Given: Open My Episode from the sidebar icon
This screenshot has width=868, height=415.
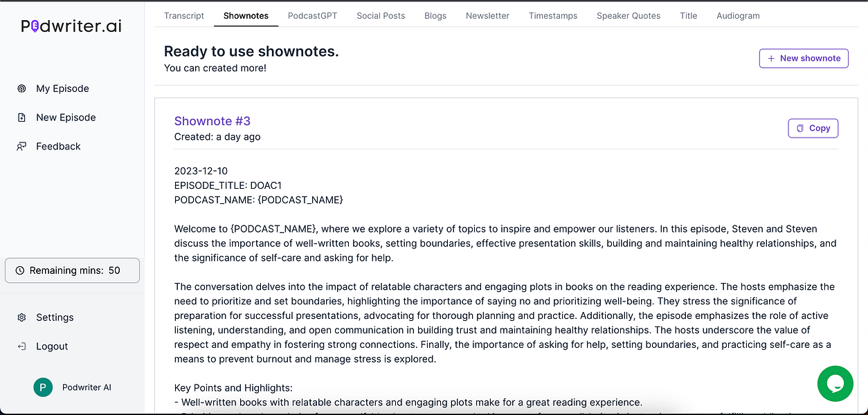Looking at the screenshot, I should point(21,89).
